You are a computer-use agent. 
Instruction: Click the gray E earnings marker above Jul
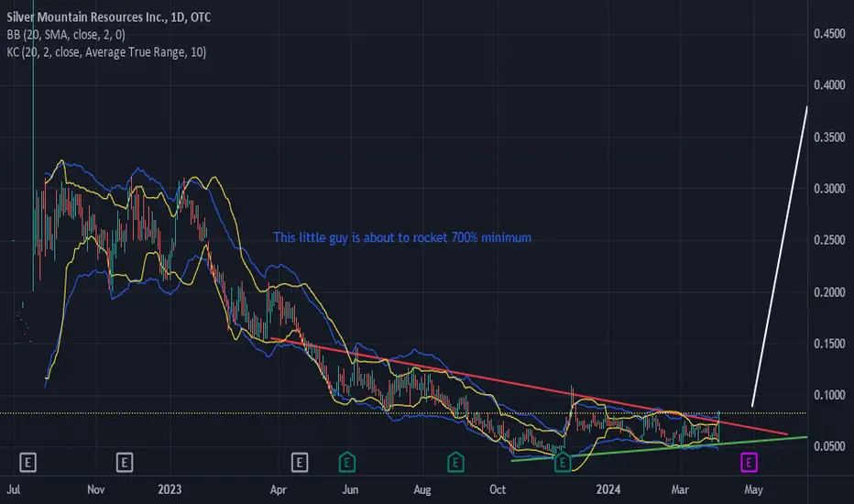[27, 463]
